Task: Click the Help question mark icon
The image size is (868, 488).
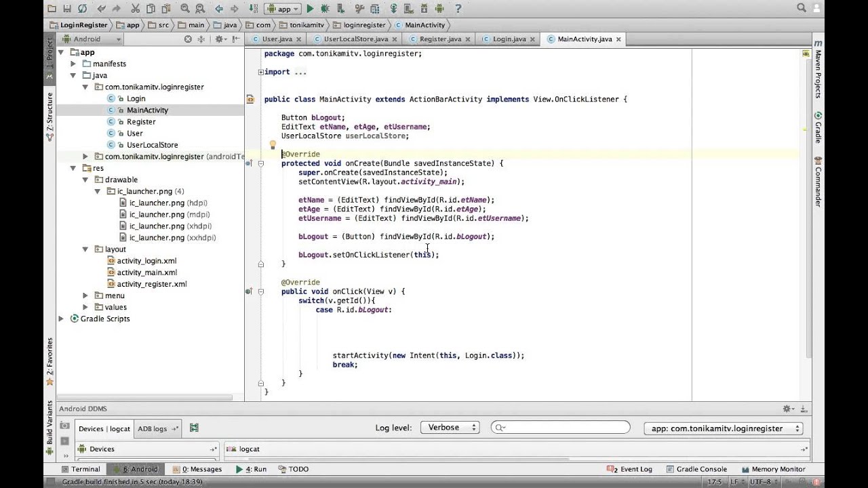Action: pos(458,9)
